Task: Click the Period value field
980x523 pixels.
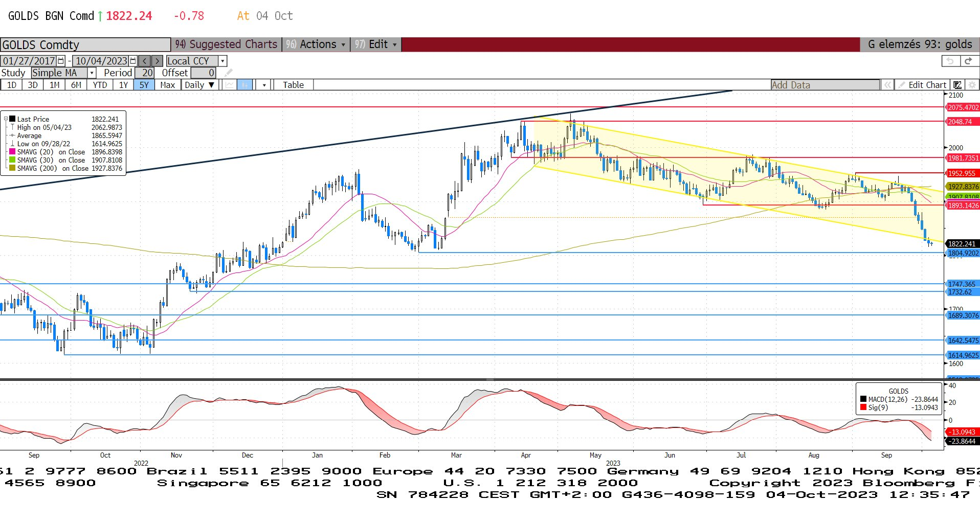Action: click(x=145, y=73)
